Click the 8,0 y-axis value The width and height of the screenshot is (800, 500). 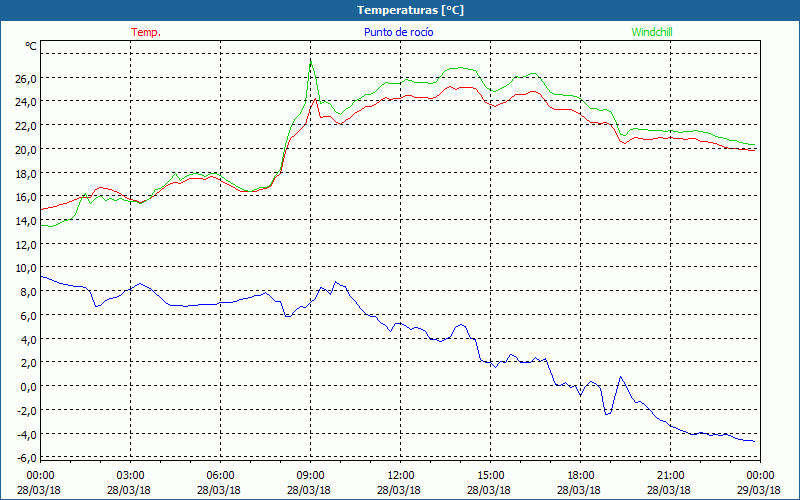(28, 292)
